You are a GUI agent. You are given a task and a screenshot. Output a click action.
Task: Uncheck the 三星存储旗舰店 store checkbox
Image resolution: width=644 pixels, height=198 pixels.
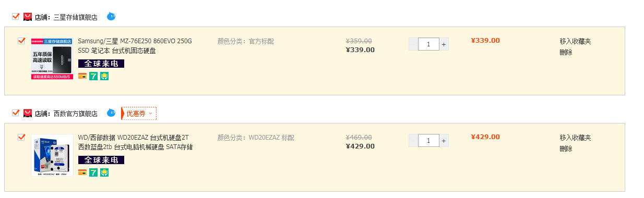[x=16, y=16]
